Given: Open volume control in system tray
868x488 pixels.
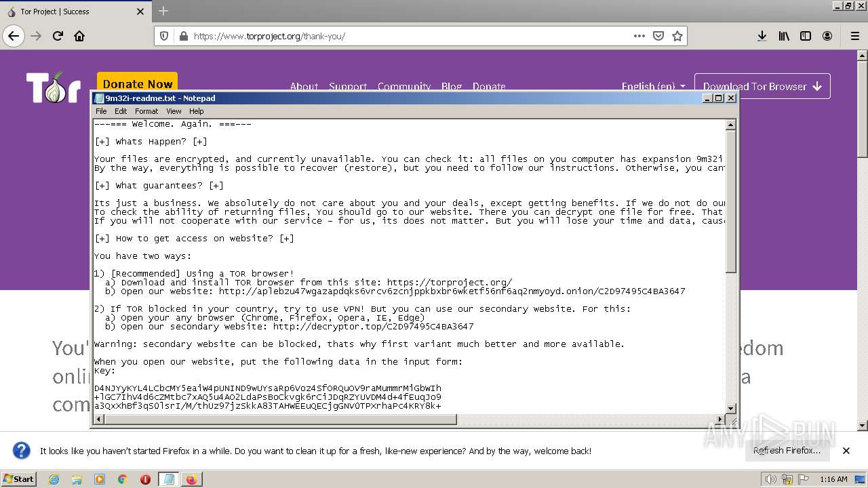Looking at the screenshot, I should [770, 479].
